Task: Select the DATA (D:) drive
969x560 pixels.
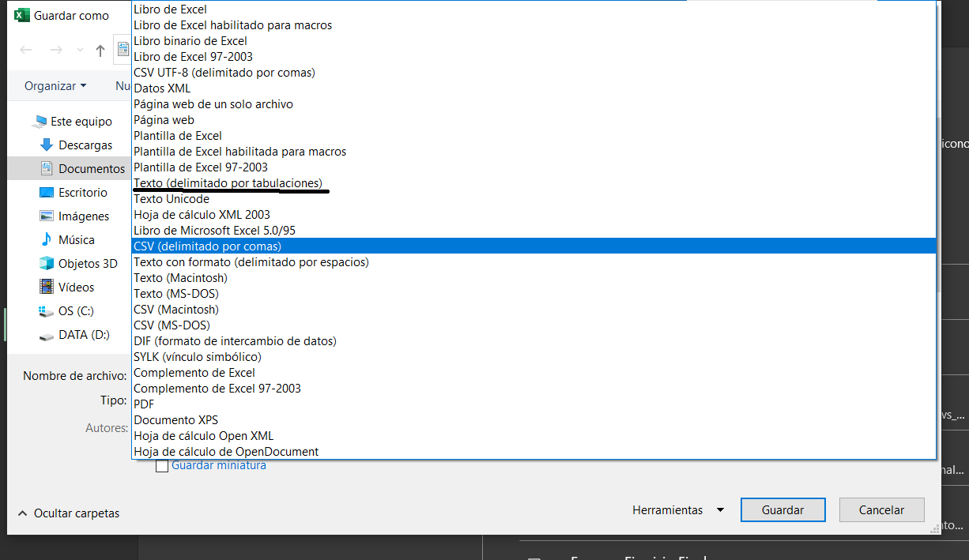Action: pos(83,335)
